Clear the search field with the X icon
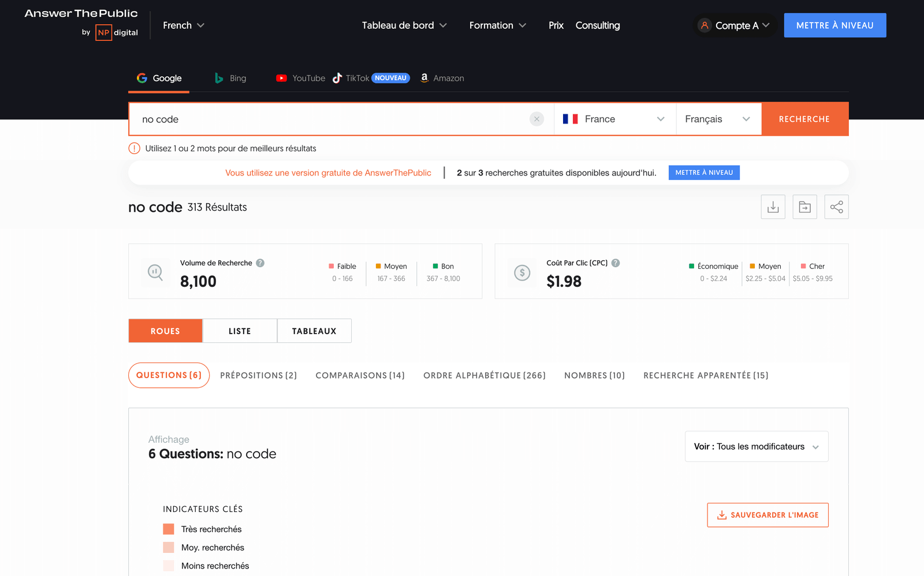924x576 pixels. (x=536, y=119)
